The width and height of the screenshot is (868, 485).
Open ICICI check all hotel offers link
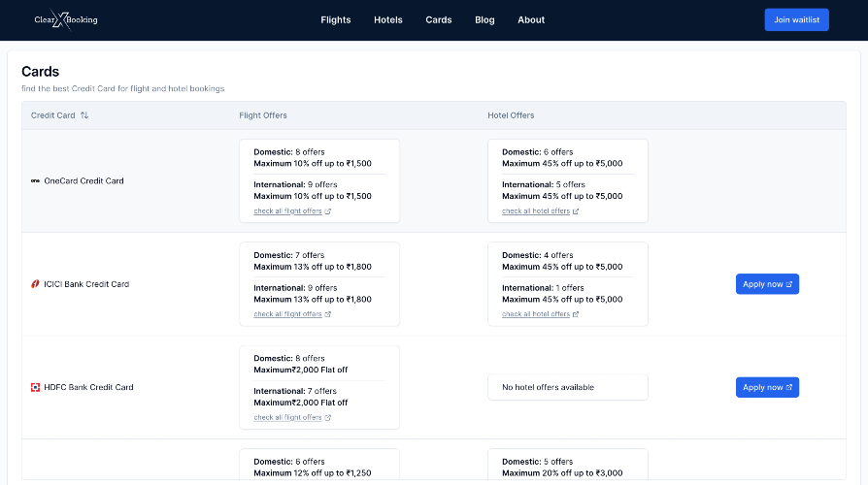pos(536,314)
